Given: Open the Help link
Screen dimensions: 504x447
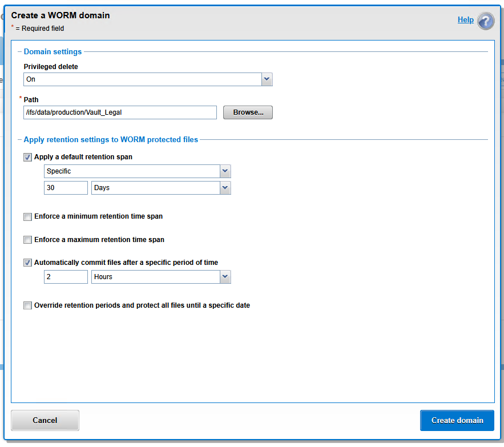Looking at the screenshot, I should [x=466, y=19].
